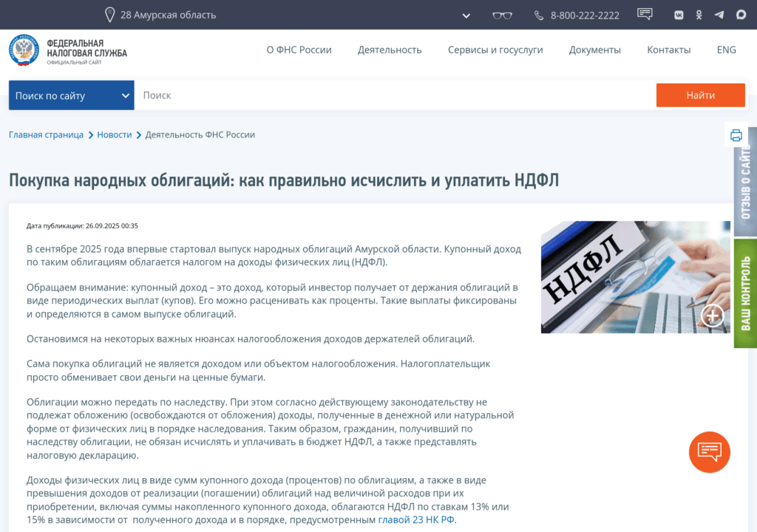Open the Max messenger chat bubble icon
This screenshot has width=757, height=532.
pos(741,15)
